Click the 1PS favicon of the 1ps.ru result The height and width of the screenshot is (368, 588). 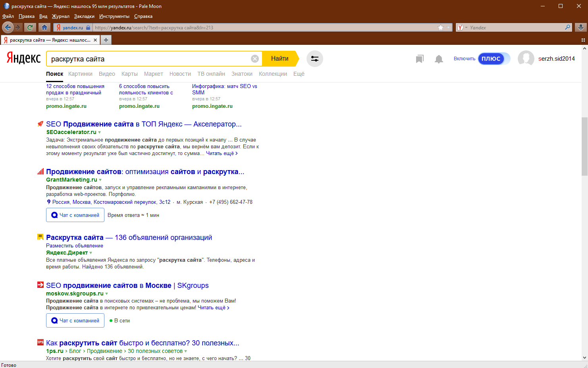click(x=40, y=342)
